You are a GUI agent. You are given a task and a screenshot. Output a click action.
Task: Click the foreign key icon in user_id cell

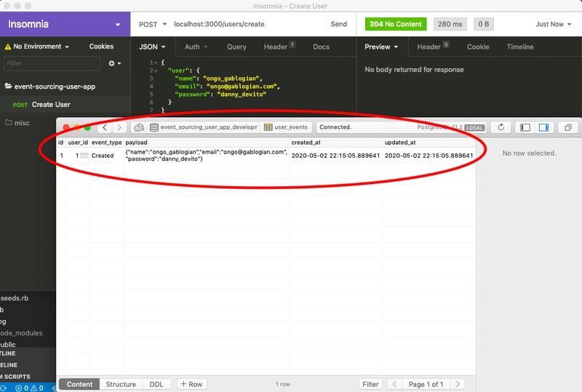click(x=84, y=156)
